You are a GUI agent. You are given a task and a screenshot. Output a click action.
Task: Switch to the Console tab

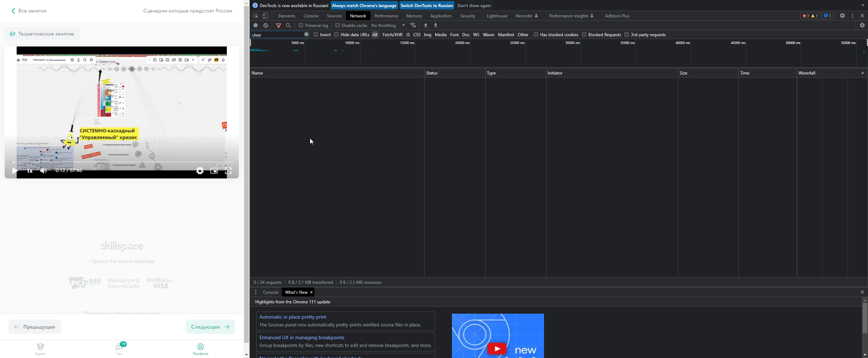coord(311,16)
